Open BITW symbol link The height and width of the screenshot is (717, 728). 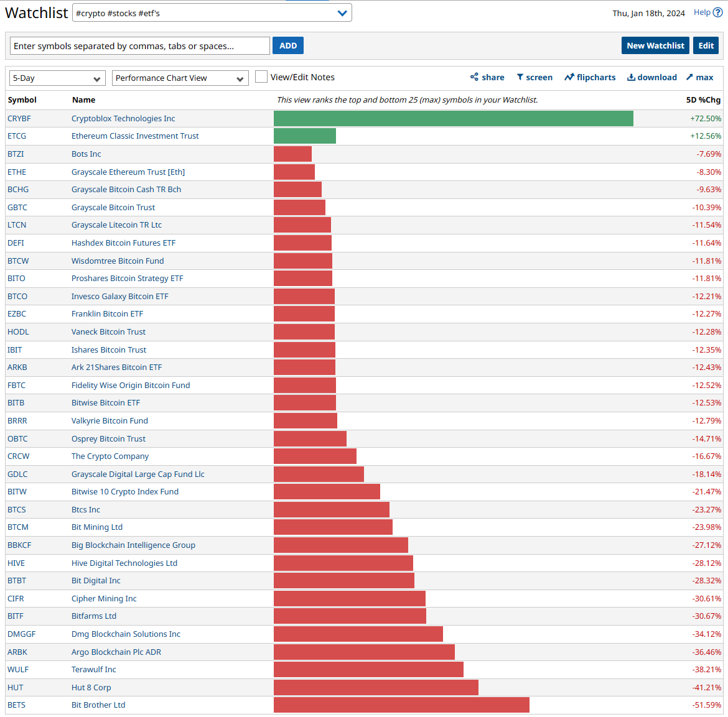point(17,491)
